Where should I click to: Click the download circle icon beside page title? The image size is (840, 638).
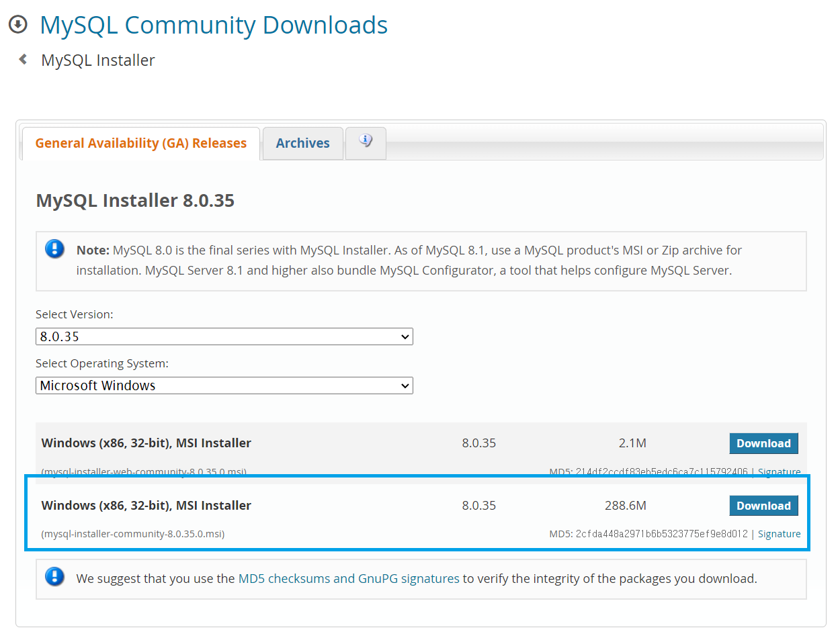point(17,25)
